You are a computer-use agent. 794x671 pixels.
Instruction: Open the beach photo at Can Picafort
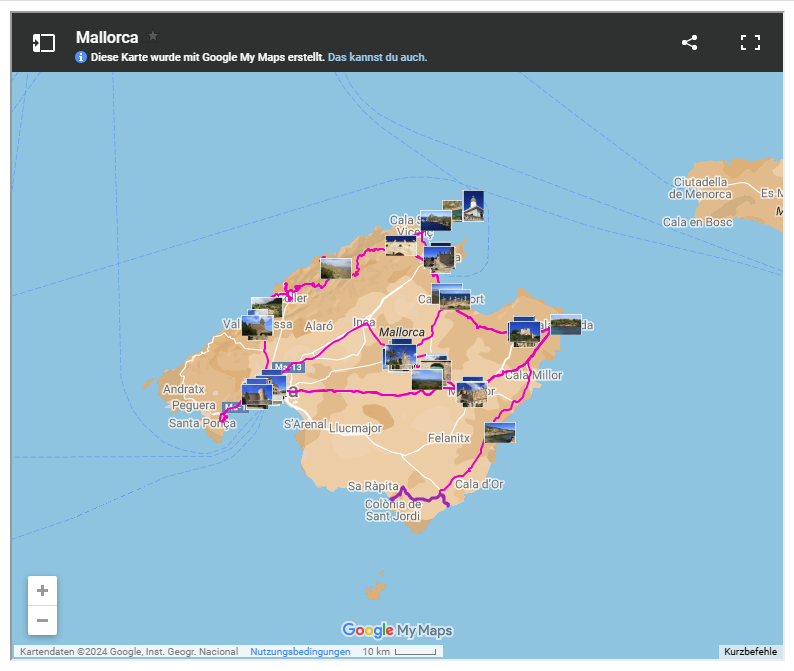[x=455, y=299]
